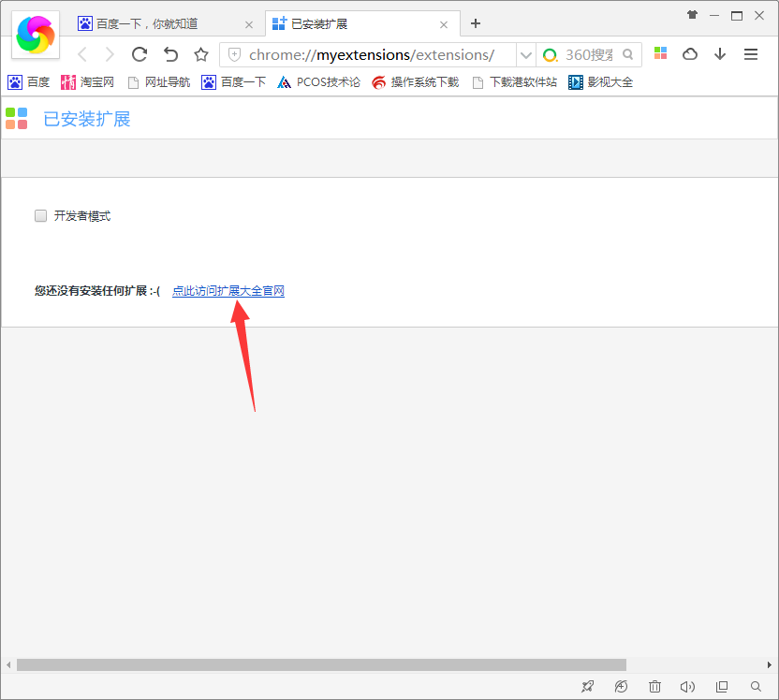Image resolution: width=779 pixels, height=700 pixels.
Task: Open the page search magnifier in status bar
Action: pos(755,686)
